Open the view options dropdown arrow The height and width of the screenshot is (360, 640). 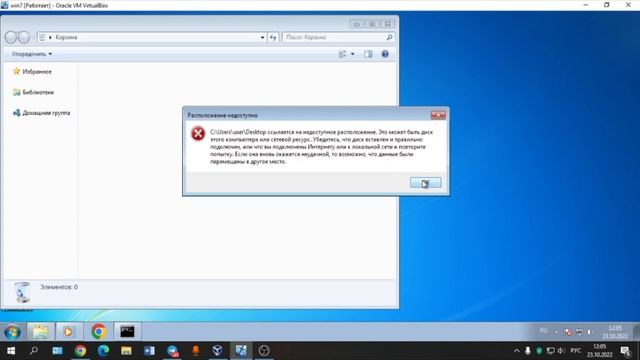pyautogui.click(x=353, y=54)
